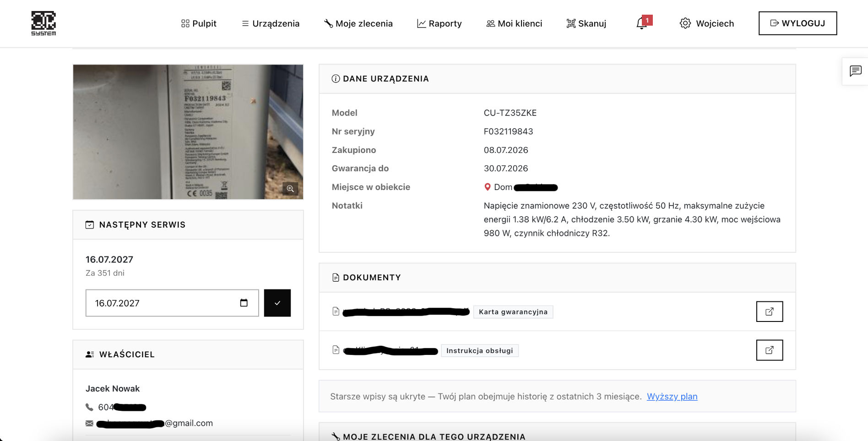Image resolution: width=868 pixels, height=441 pixels.
Task: Enlarge device nameplate photo
Action: [x=188, y=132]
